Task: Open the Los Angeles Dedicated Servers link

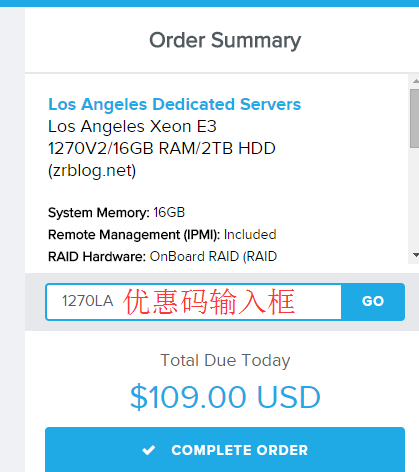Action: click(175, 104)
